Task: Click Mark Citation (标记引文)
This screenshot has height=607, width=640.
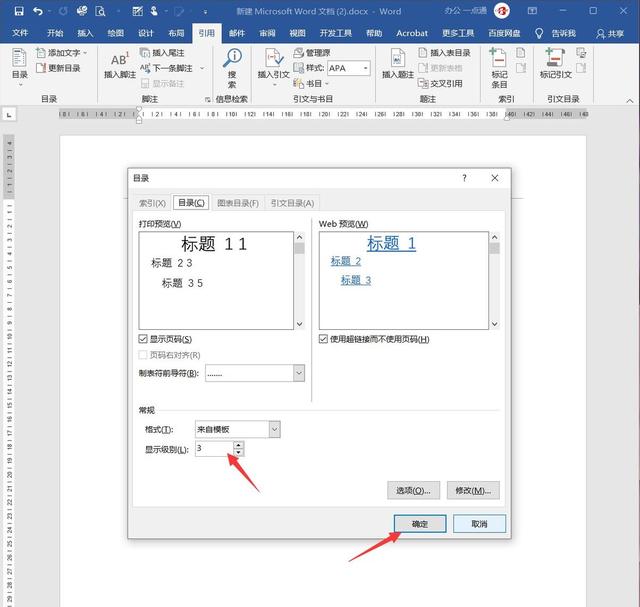Action: click(556, 64)
